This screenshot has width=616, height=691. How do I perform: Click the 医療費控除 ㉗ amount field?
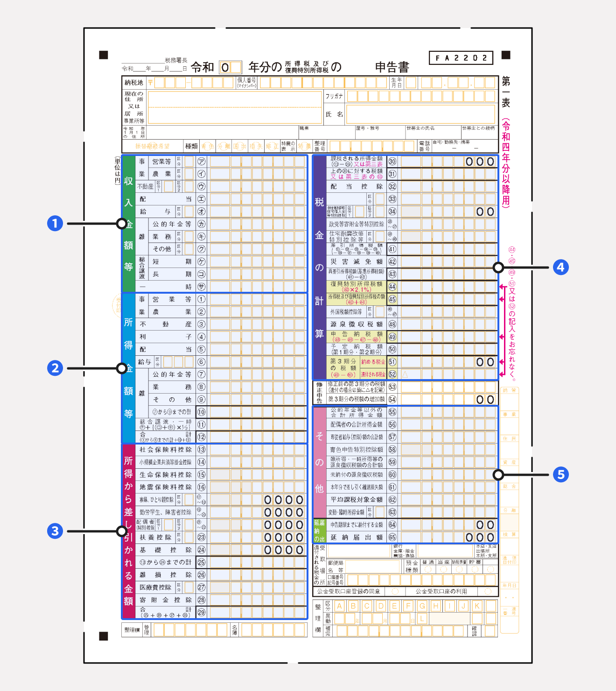258,587
